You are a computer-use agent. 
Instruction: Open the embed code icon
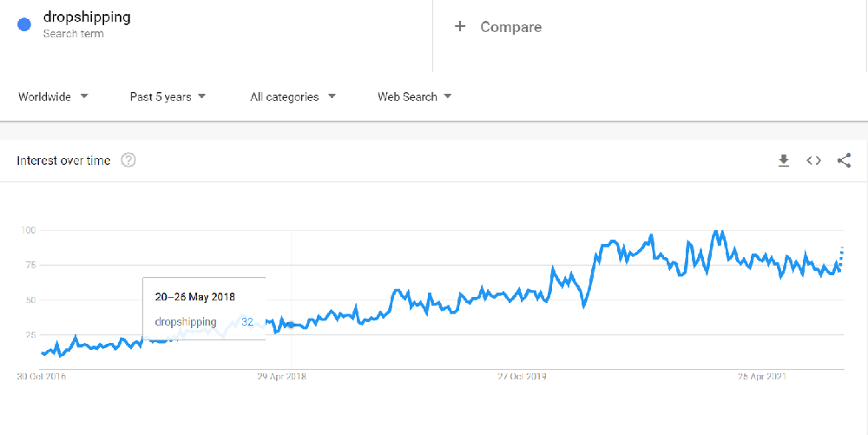813,161
